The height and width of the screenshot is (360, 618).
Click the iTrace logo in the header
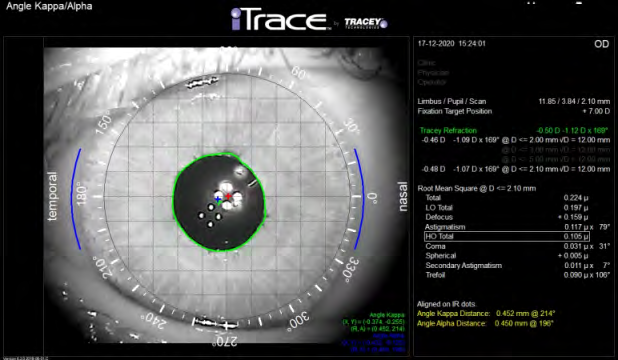[281, 20]
